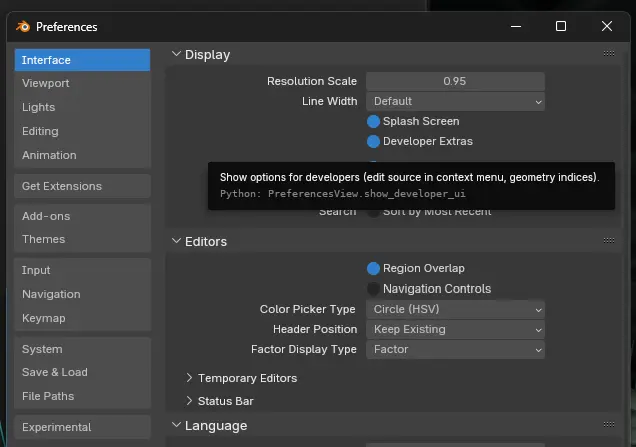Switch to the Viewport preferences tab

pyautogui.click(x=82, y=83)
